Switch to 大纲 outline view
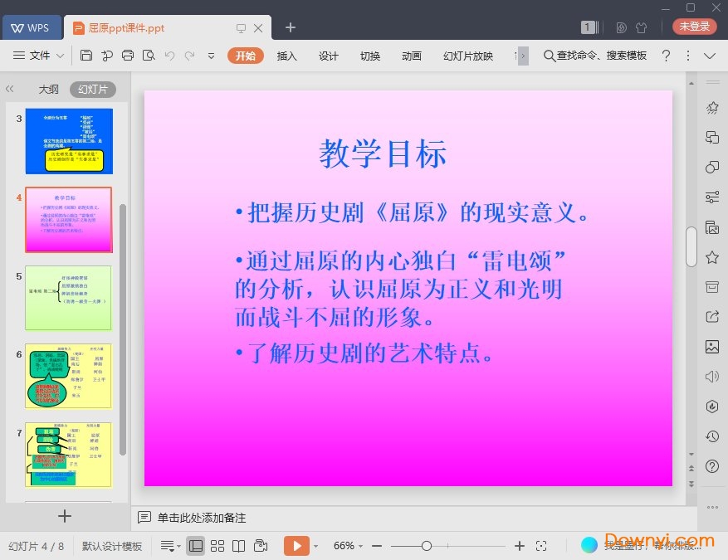This screenshot has width=728, height=560. click(x=48, y=89)
